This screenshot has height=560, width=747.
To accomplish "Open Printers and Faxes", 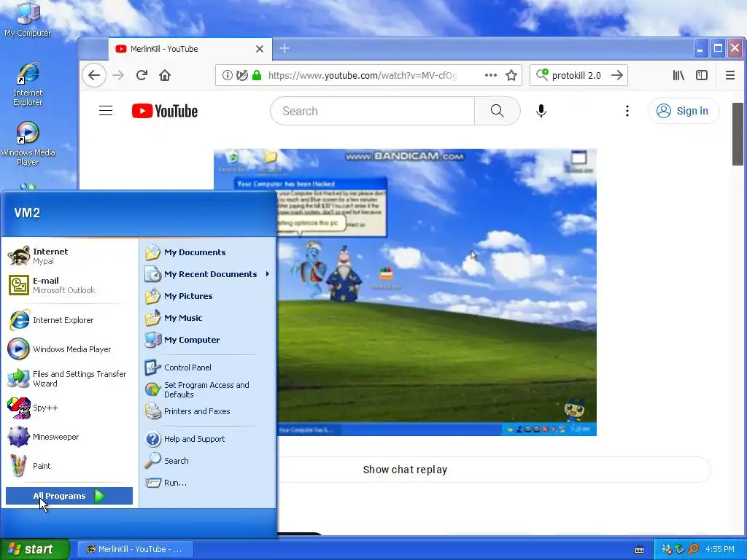I will coord(208,411).
